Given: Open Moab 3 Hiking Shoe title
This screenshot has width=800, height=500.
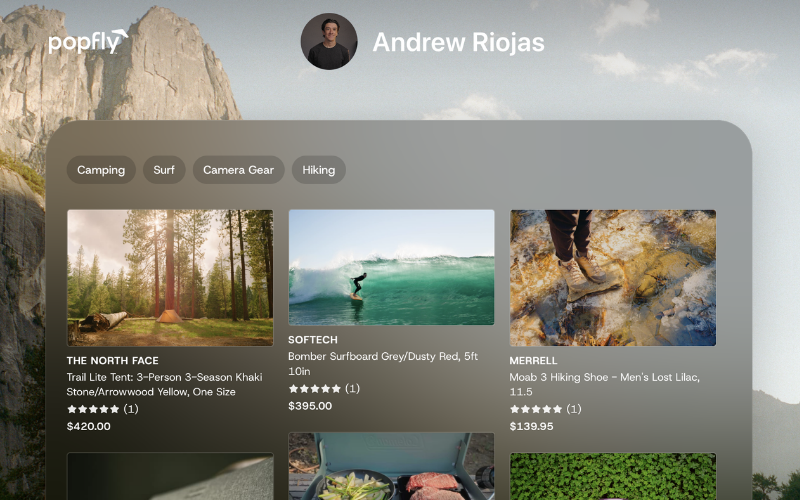Looking at the screenshot, I should [x=605, y=384].
